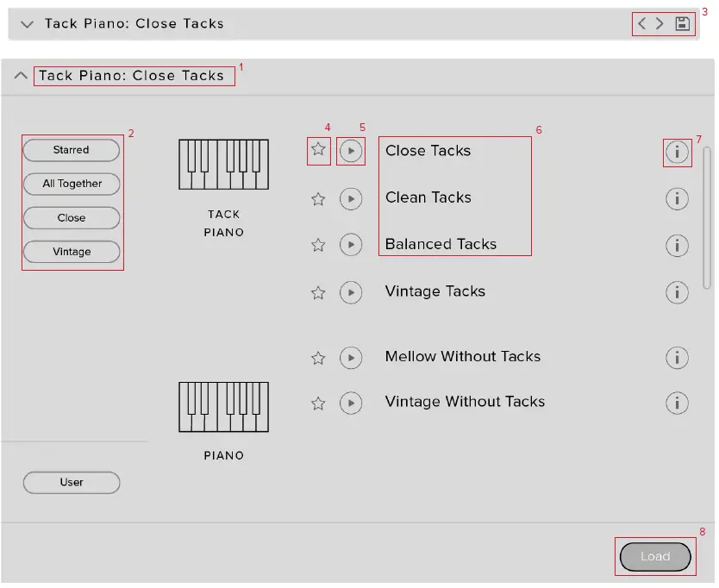The height and width of the screenshot is (588, 719).
Task: Click the preset list vertical scrollbar
Action: 708,216
